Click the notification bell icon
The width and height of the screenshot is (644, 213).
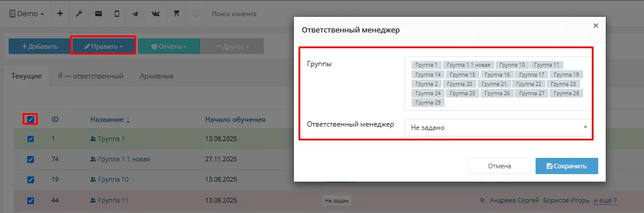196,13
